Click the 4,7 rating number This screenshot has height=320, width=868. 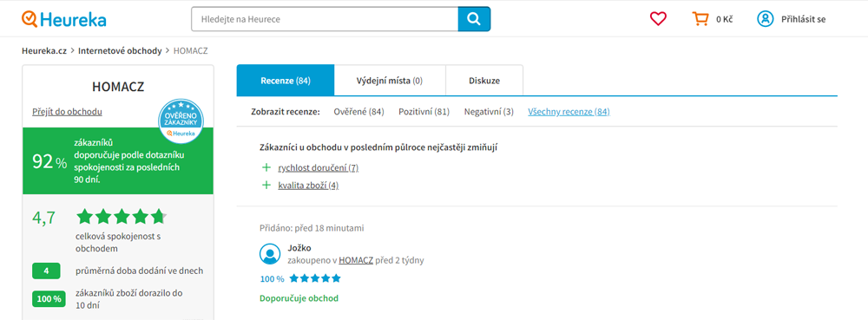(x=43, y=217)
